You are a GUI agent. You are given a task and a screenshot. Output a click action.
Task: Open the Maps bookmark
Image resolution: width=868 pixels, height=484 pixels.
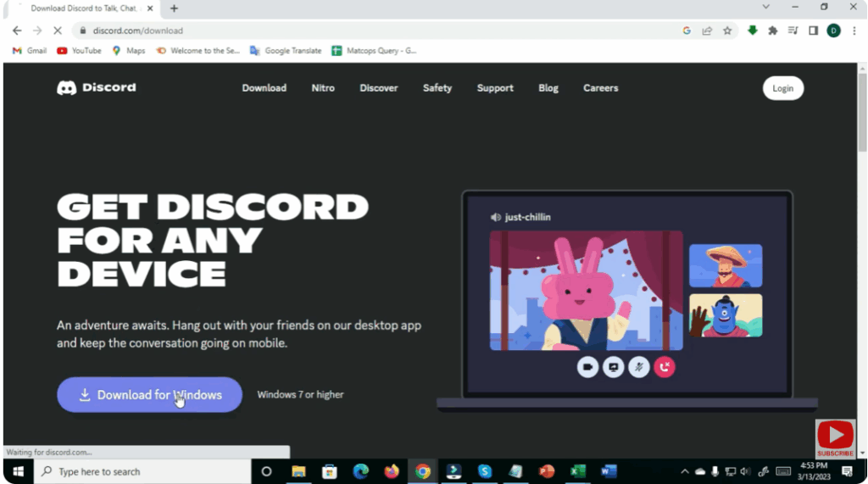tap(129, 50)
